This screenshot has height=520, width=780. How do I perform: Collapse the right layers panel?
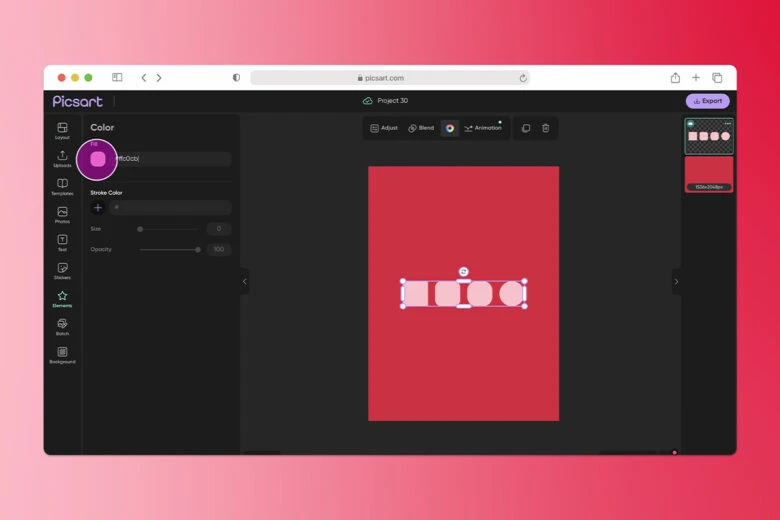tap(676, 281)
